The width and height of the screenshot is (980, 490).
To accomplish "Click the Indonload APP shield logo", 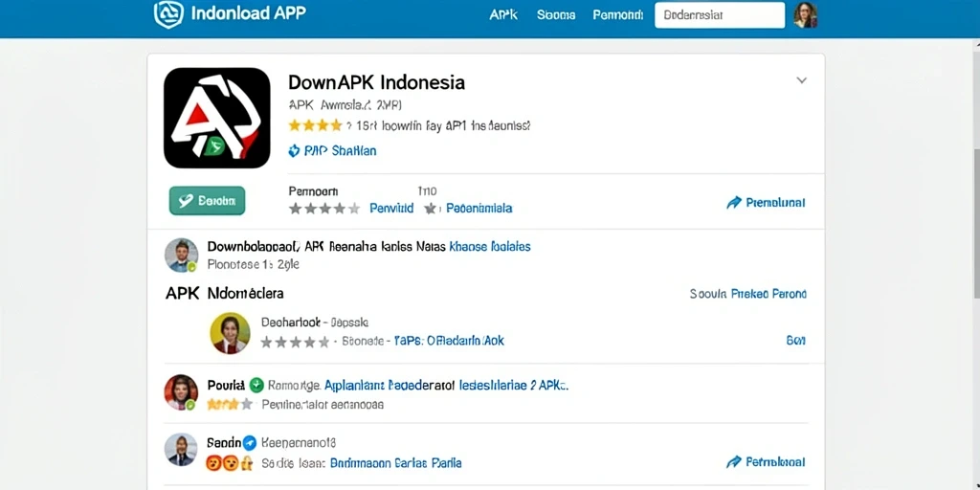I will click(x=168, y=14).
